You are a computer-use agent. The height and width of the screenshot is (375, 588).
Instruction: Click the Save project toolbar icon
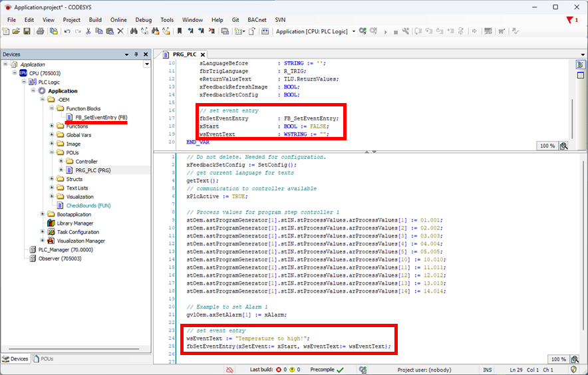tap(27, 31)
